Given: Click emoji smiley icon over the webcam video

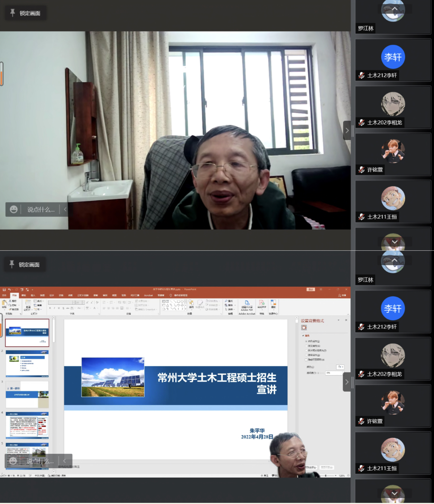Looking at the screenshot, I should 13,210.
